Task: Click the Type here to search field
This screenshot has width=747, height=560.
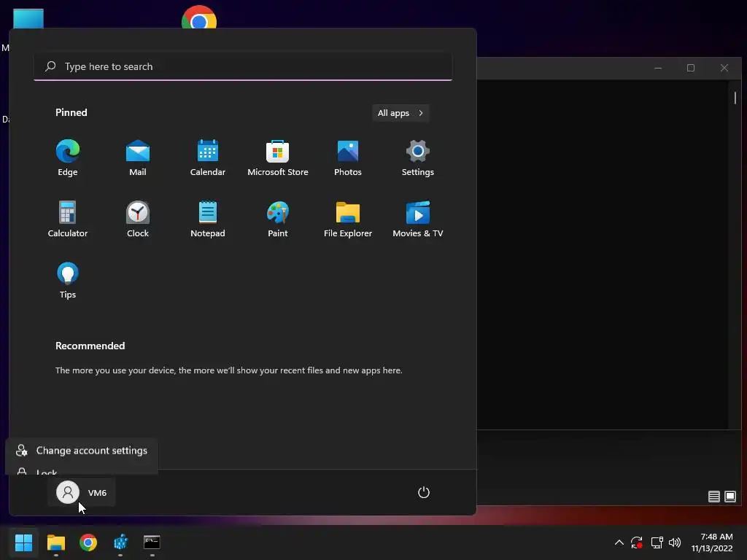Action: coord(243,66)
